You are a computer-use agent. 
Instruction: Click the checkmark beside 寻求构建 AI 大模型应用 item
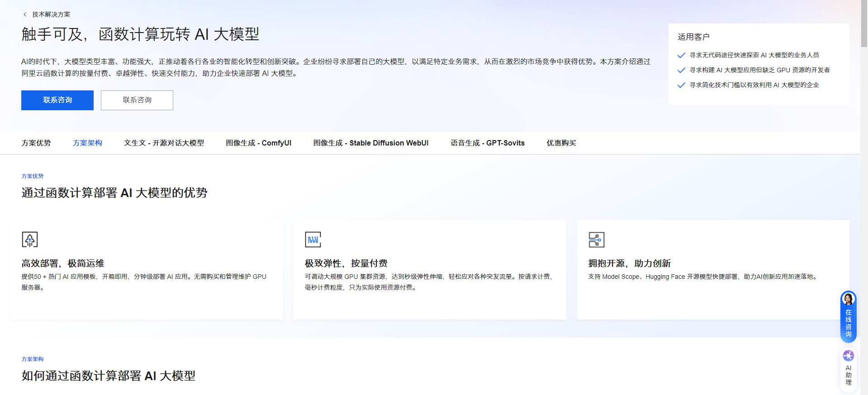[x=681, y=70]
